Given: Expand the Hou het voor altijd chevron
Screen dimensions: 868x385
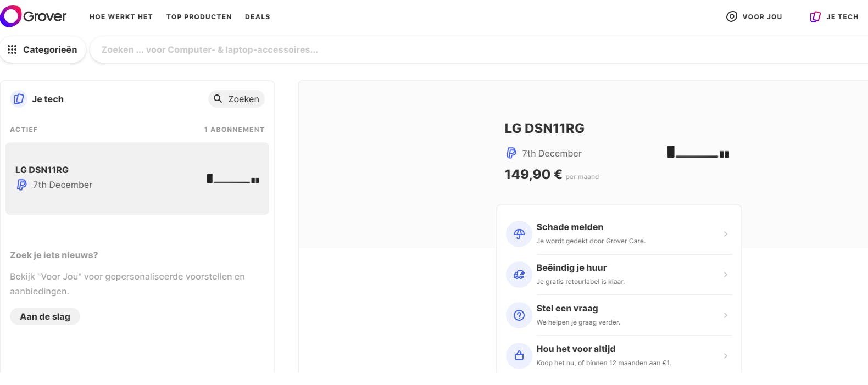Looking at the screenshot, I should pyautogui.click(x=726, y=356).
